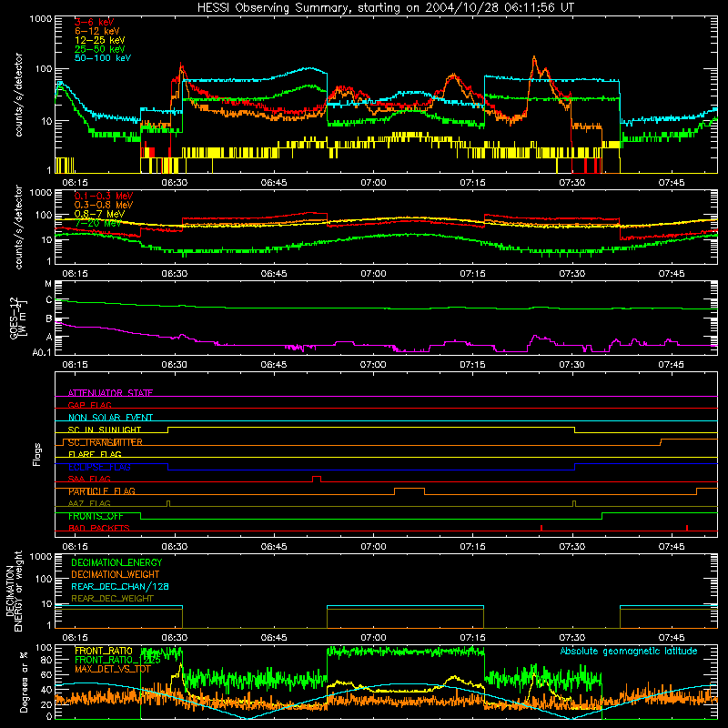Click the FLARE_FLAG label
This screenshot has width=728, height=728.
pos(95,454)
